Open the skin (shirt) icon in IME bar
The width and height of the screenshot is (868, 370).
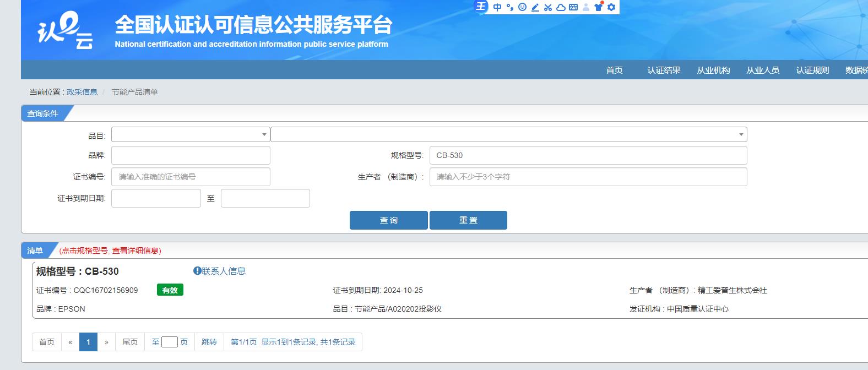(x=599, y=7)
